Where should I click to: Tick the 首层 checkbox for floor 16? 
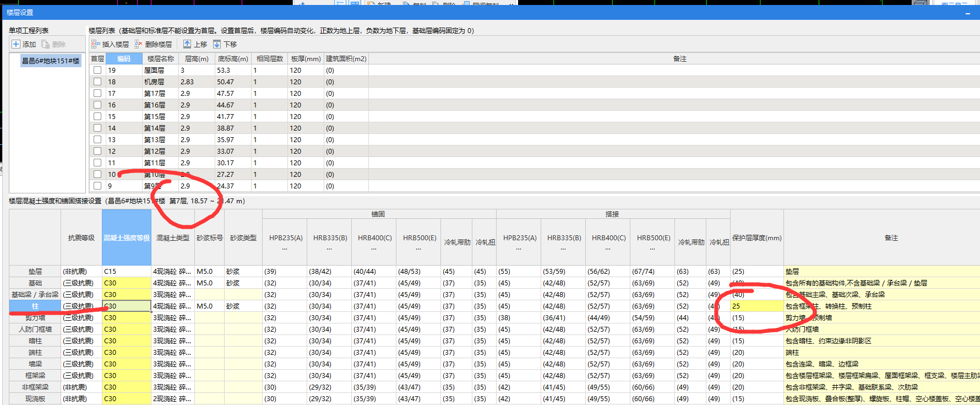click(97, 105)
